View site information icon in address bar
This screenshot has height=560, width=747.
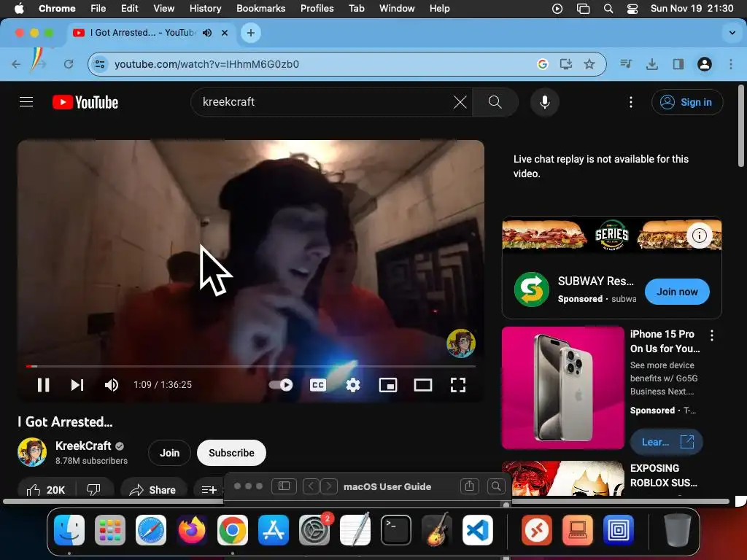(x=99, y=64)
